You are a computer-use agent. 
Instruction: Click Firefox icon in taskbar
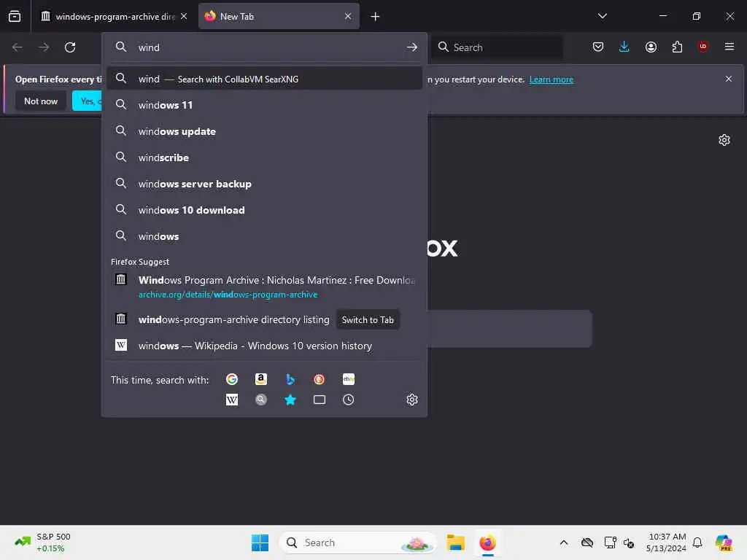pyautogui.click(x=487, y=542)
